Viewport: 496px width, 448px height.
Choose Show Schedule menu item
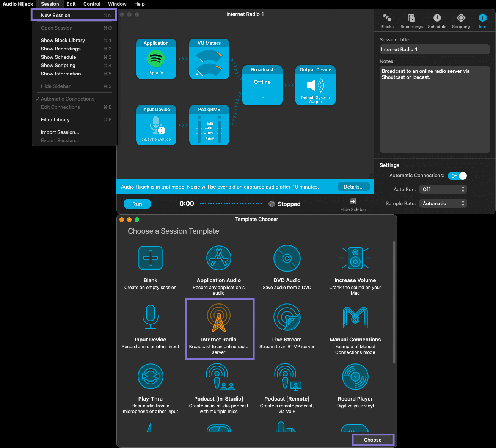74,57
